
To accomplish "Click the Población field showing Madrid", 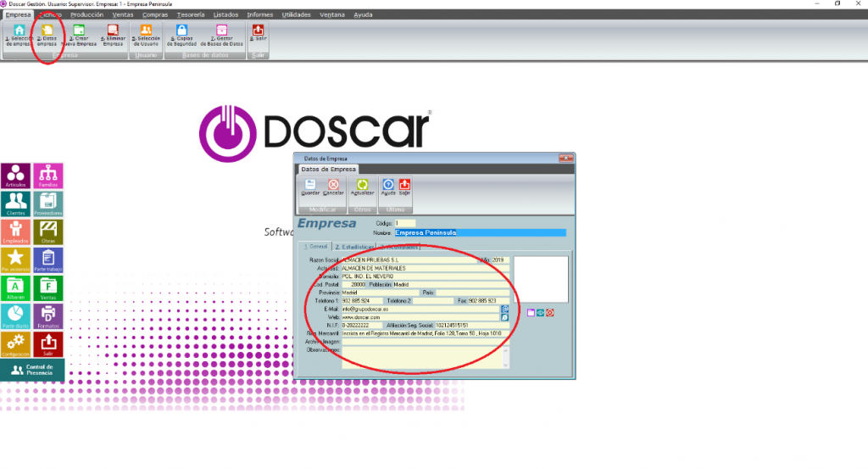I will (x=451, y=285).
